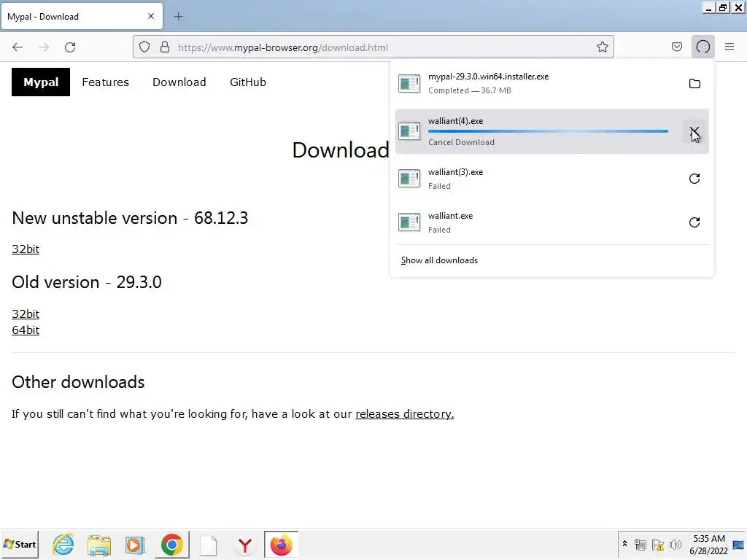Click the walliant(4).exe file icon
The height and width of the screenshot is (560, 747).
409,131
